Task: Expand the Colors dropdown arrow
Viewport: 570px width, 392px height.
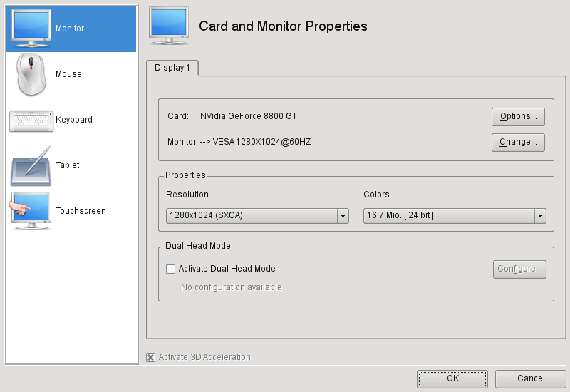Action: 540,216
